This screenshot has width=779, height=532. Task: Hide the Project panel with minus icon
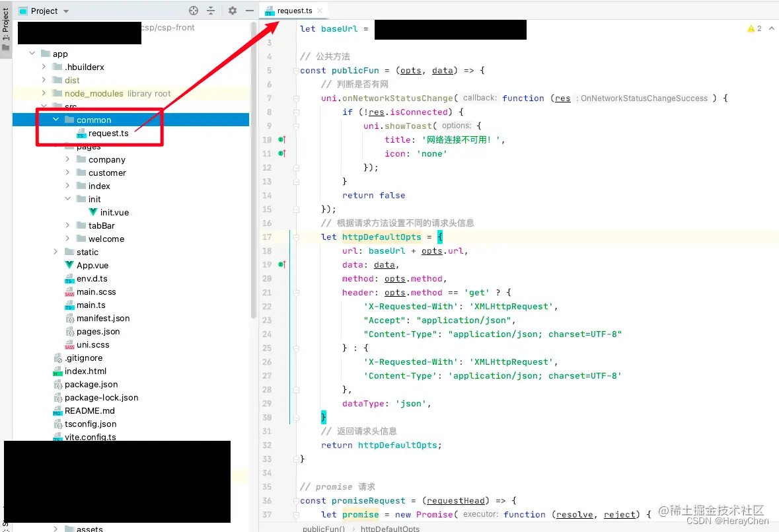click(249, 11)
